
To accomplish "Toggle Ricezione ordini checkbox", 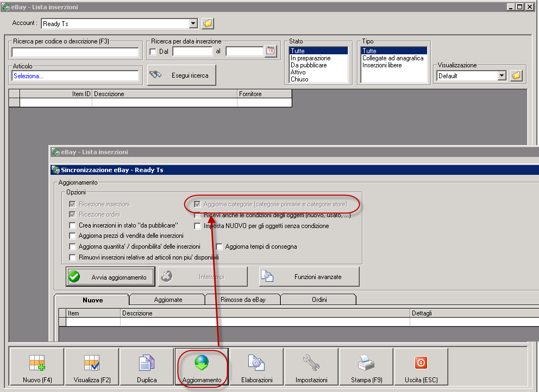I will (x=72, y=214).
